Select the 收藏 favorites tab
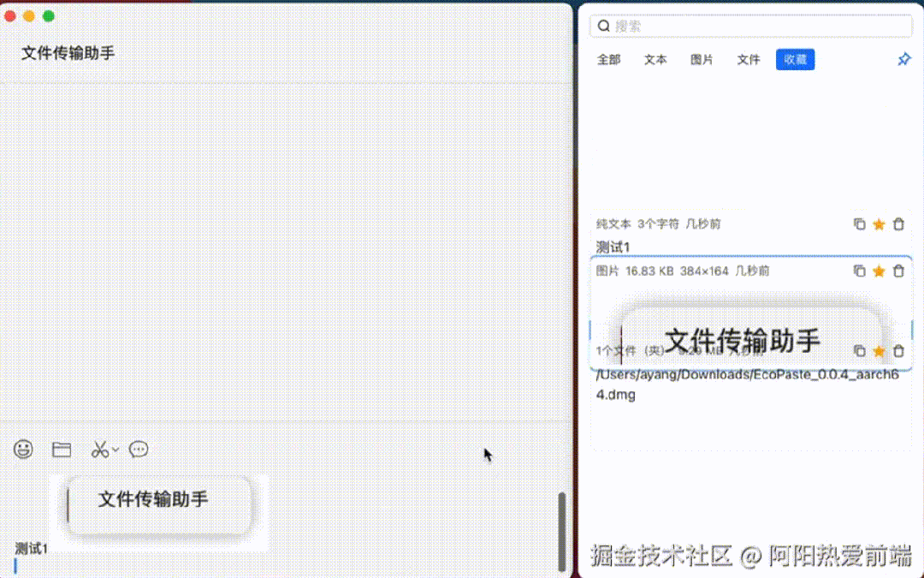 tap(795, 60)
